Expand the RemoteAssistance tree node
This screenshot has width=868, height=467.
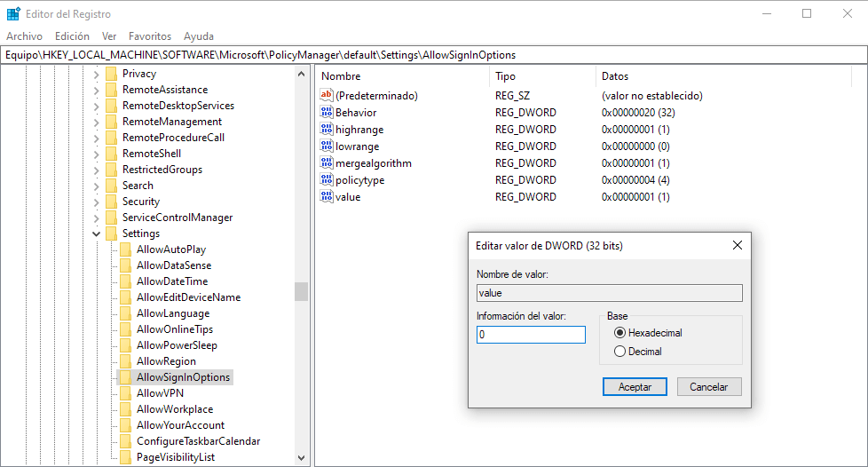pos(97,91)
